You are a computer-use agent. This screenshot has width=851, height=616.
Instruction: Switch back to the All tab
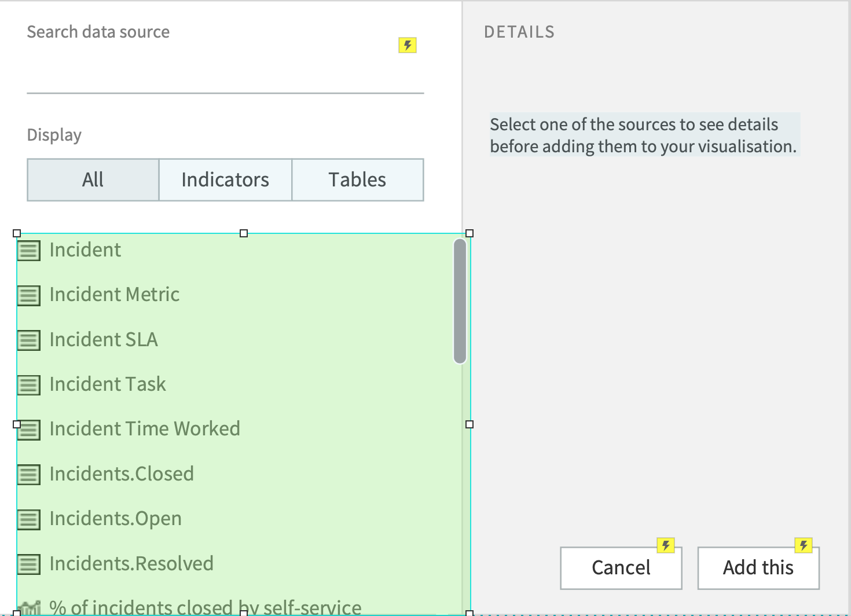pyautogui.click(x=93, y=179)
